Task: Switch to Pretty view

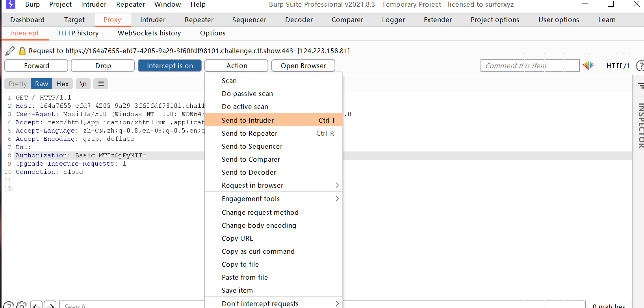Action: point(18,84)
